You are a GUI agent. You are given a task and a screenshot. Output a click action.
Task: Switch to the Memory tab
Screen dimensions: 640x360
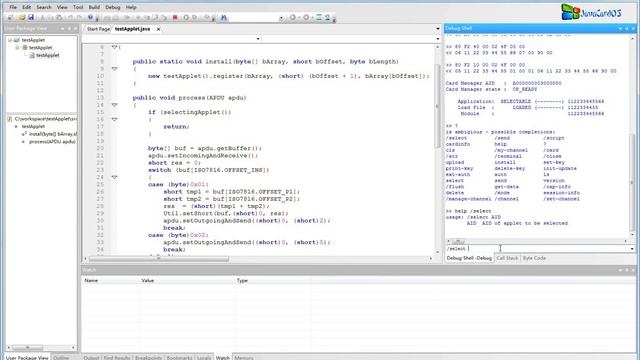(244, 358)
